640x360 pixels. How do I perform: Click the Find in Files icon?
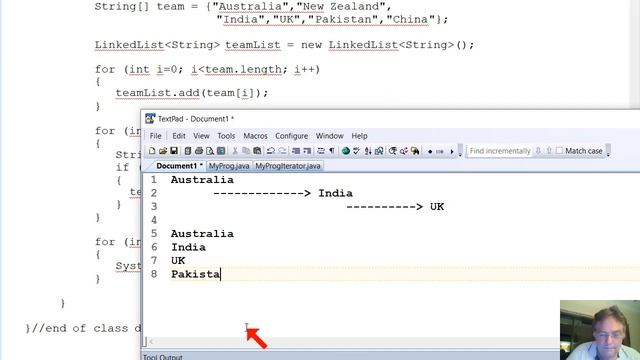415,151
